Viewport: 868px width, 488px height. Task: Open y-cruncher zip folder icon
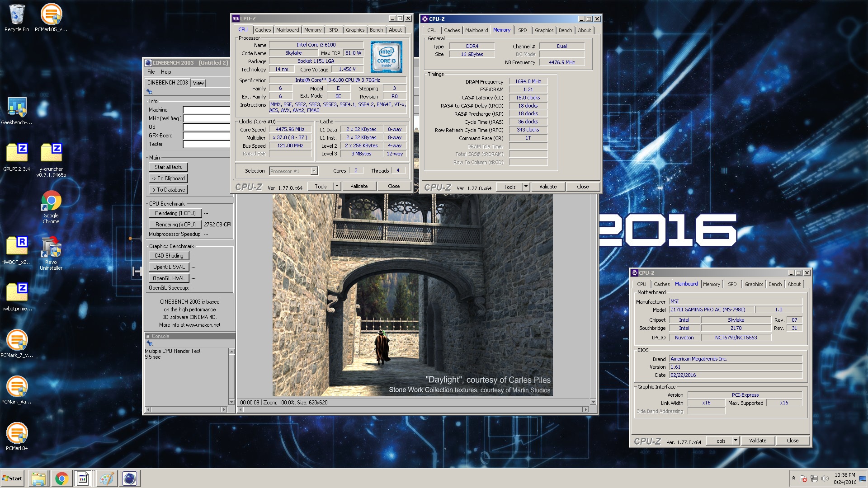click(51, 160)
